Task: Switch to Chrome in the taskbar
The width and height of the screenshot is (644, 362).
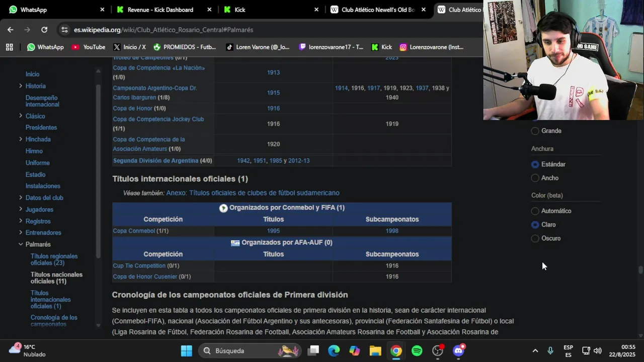Action: click(396, 350)
